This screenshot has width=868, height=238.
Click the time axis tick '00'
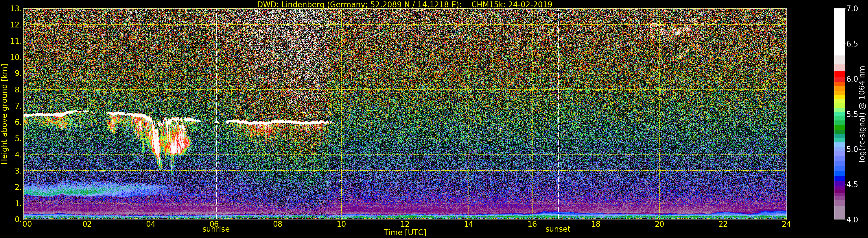[27, 224]
